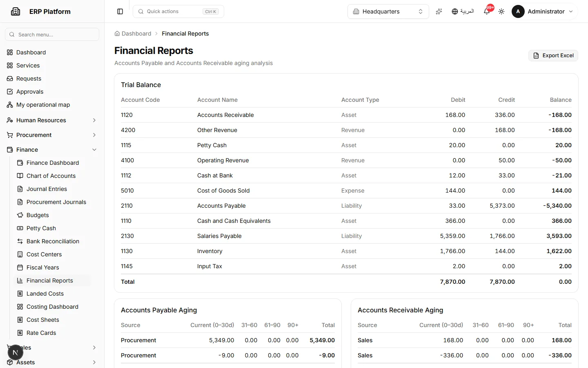Open the Administrator user menu
This screenshot has height=368, width=588.
pyautogui.click(x=543, y=11)
